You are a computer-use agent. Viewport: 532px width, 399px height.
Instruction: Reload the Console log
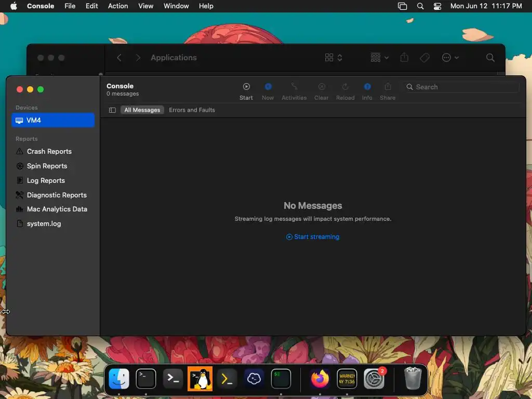pyautogui.click(x=345, y=91)
